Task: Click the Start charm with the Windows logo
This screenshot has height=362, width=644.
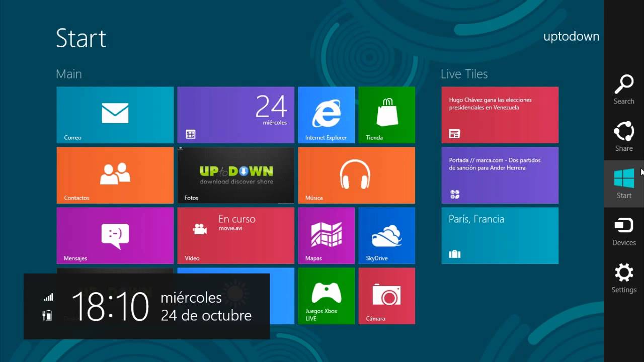Action: tap(624, 184)
